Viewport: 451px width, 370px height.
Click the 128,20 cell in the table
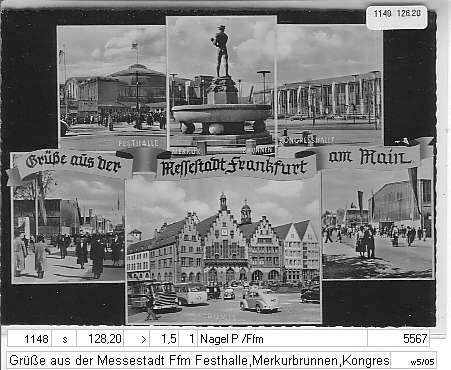(x=100, y=339)
